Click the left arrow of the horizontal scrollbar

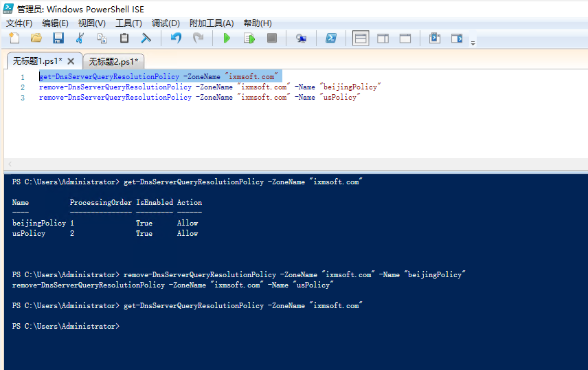10,164
